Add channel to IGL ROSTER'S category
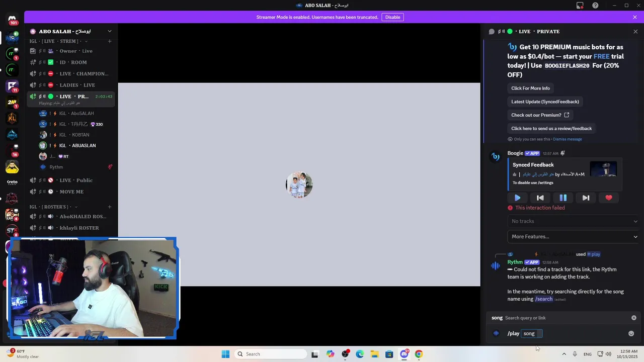The height and width of the screenshot is (362, 644). (x=110, y=207)
